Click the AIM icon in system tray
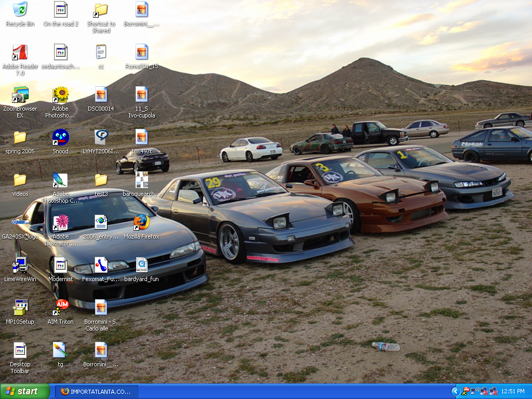 465,391
